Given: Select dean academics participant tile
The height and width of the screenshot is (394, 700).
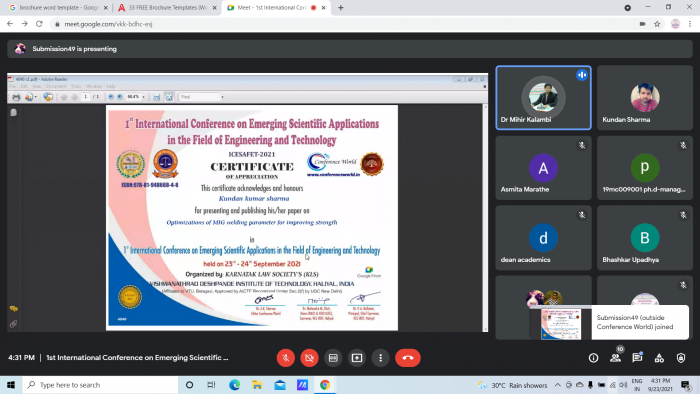Looking at the screenshot, I should click(543, 238).
